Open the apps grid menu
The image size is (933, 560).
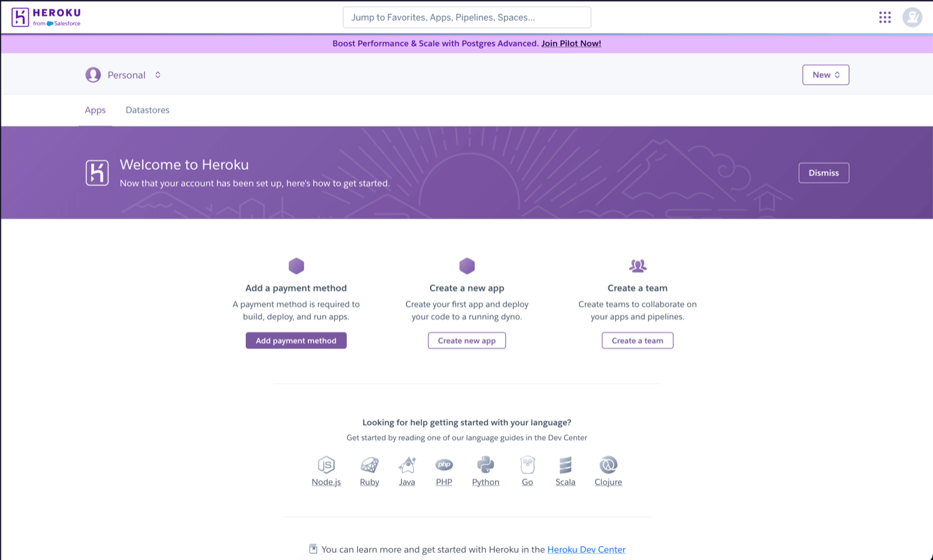click(x=884, y=17)
